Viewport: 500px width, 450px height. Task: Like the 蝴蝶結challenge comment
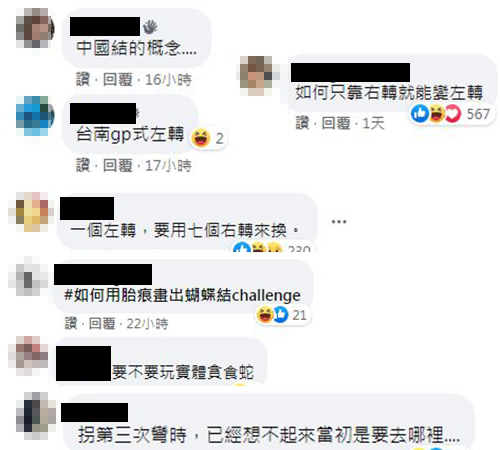(71, 323)
